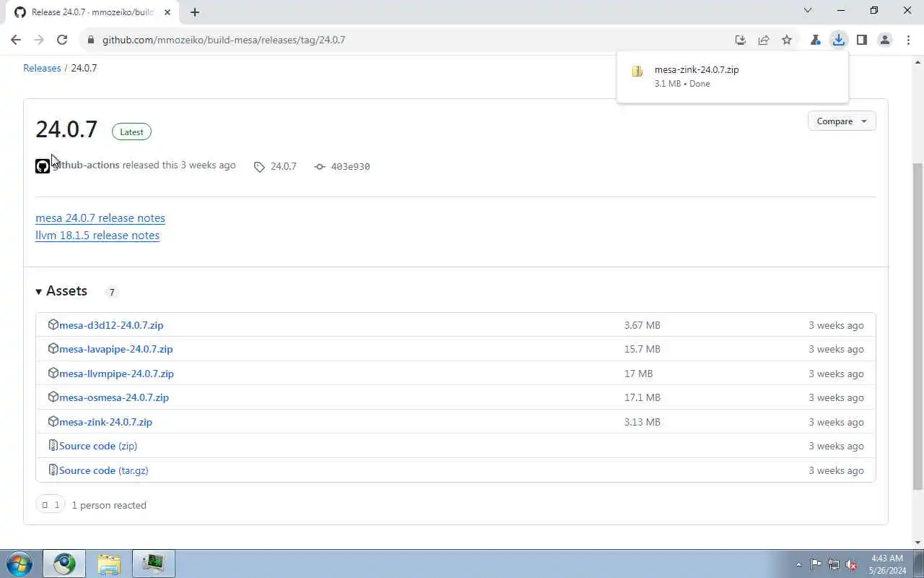The height and width of the screenshot is (578, 924).
Task: Reload the GitHub release page
Action: click(x=62, y=40)
